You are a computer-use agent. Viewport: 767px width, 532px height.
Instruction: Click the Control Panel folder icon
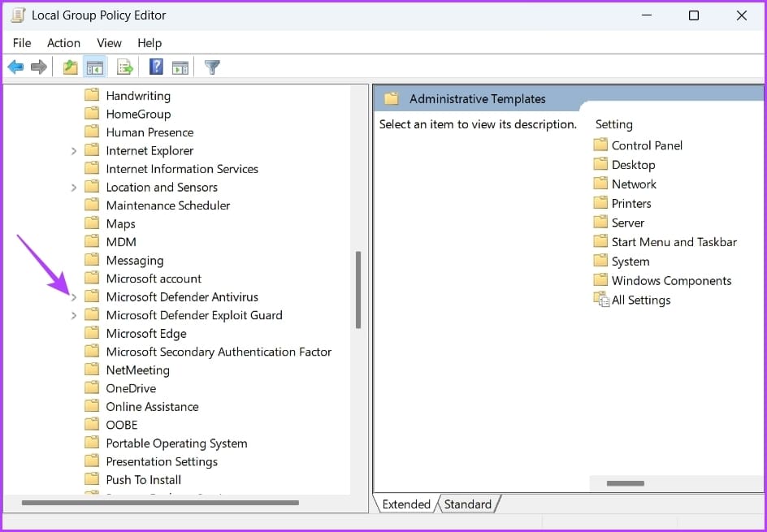600,145
